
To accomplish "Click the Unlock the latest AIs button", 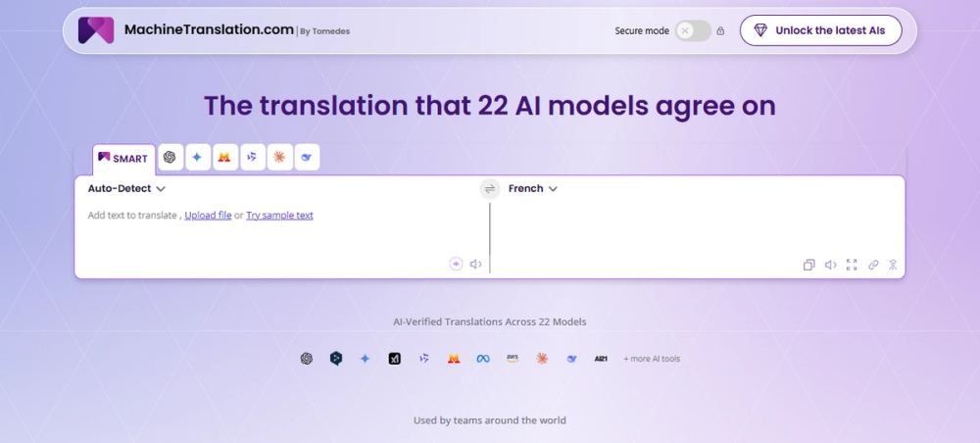I will [820, 30].
